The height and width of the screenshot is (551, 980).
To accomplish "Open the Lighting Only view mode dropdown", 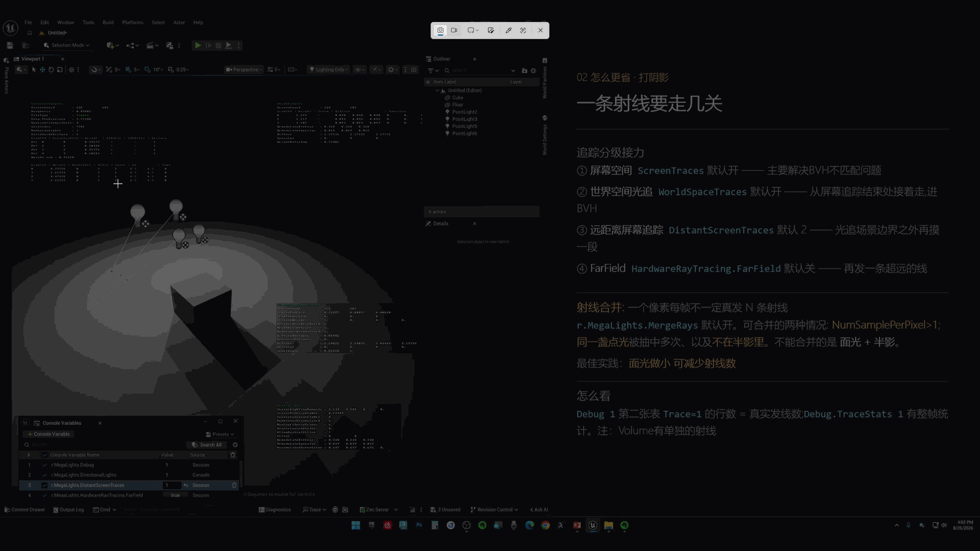I will [329, 70].
